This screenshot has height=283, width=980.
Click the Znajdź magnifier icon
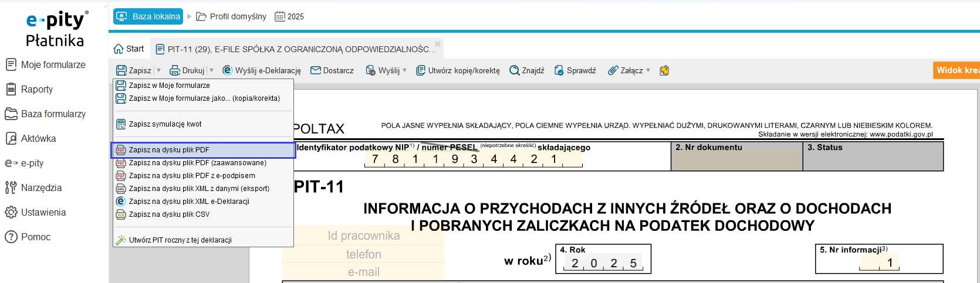515,70
